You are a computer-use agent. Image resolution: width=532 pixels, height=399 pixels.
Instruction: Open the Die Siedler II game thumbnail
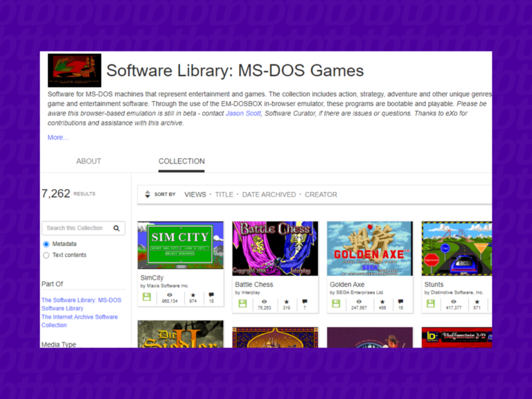pyautogui.click(x=181, y=334)
